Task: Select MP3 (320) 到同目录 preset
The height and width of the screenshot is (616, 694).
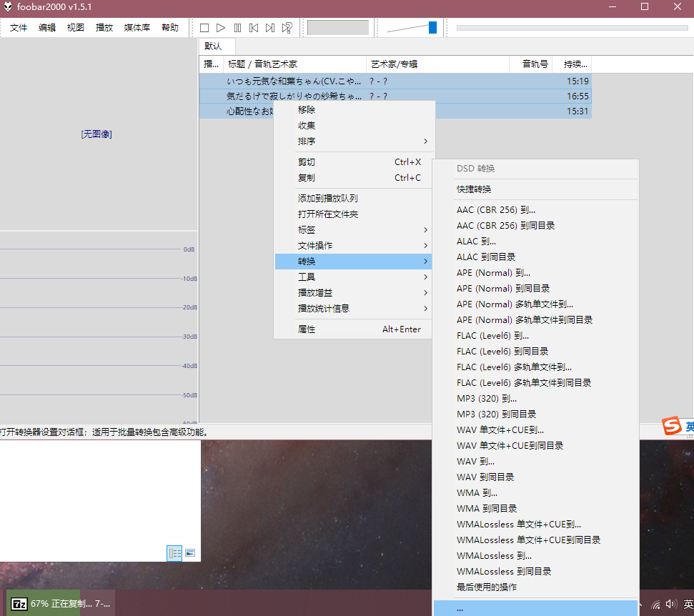Action: [x=535, y=414]
